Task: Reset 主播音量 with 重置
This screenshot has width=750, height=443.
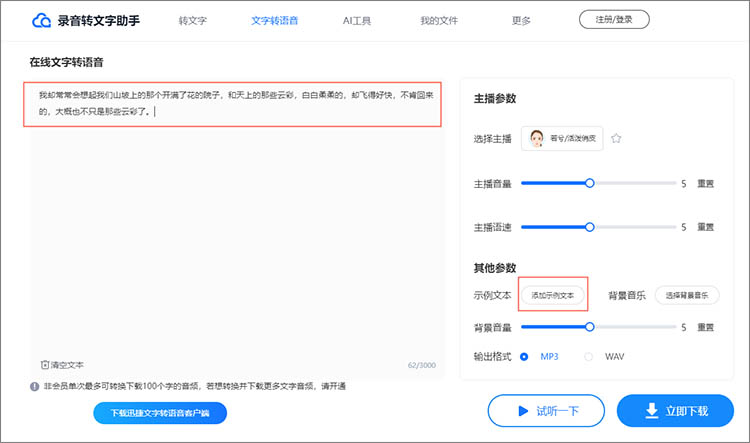Action: pyautogui.click(x=706, y=184)
